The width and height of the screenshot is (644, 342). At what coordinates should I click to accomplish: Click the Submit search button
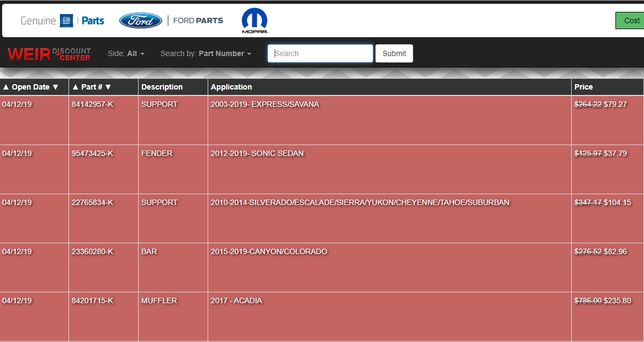point(394,53)
